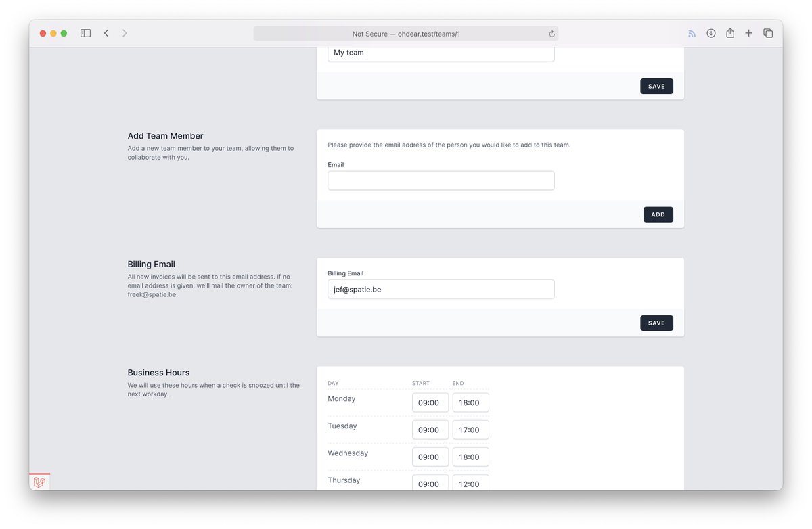Viewport: 812px width, 529px height.
Task: Click the 'Billing Email' section heading
Action: tap(151, 264)
